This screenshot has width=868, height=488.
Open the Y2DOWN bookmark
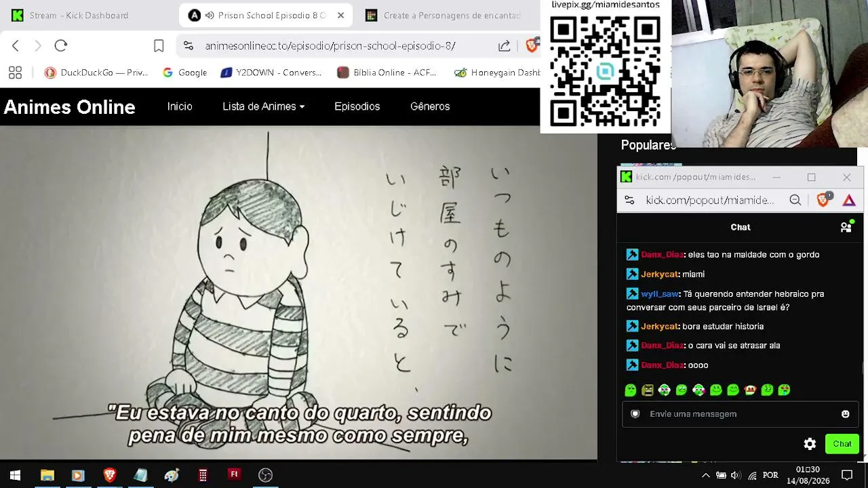click(271, 73)
